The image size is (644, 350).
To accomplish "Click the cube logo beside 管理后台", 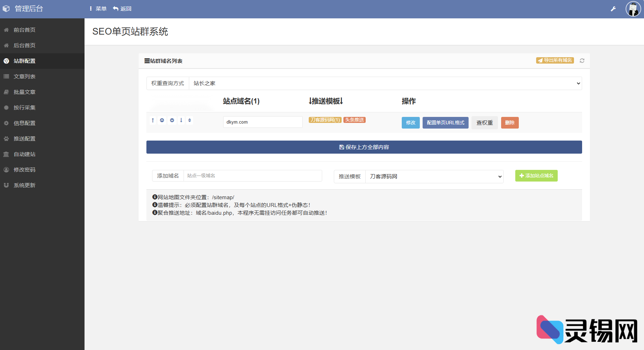I will [6, 8].
